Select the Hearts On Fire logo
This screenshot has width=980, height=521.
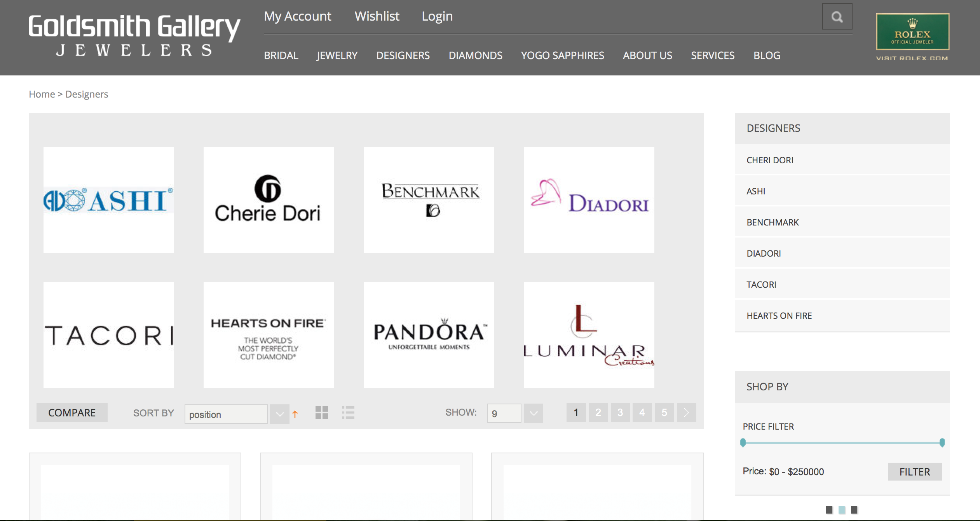(x=269, y=335)
